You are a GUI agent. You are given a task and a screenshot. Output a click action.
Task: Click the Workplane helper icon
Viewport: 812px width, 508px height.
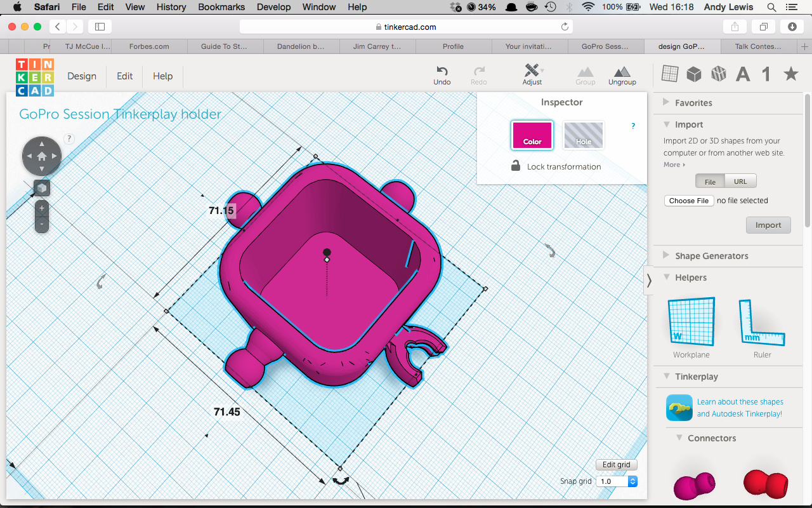691,321
